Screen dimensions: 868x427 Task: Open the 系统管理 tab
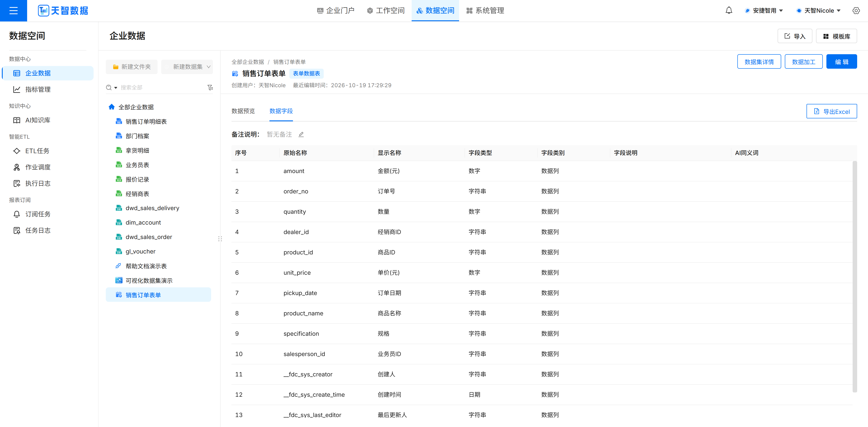point(485,10)
